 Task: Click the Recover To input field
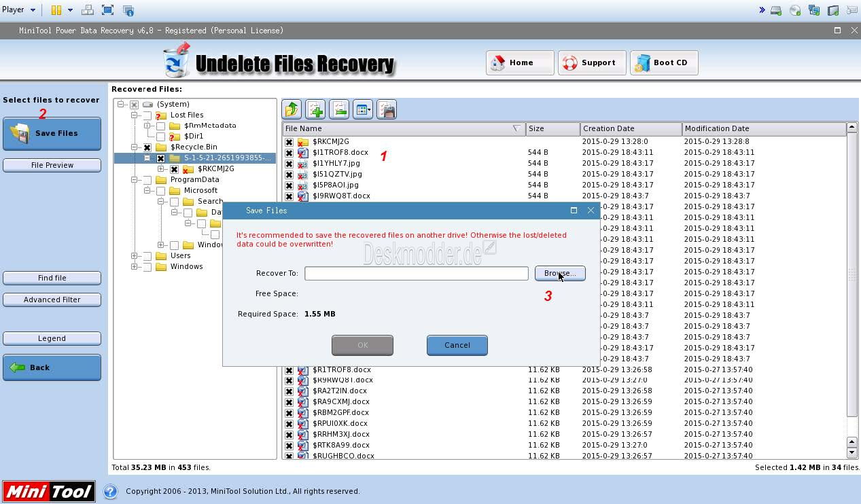417,273
